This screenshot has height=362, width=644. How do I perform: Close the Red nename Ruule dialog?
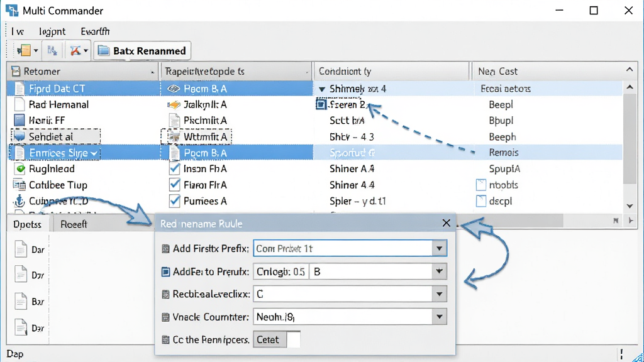coord(446,223)
